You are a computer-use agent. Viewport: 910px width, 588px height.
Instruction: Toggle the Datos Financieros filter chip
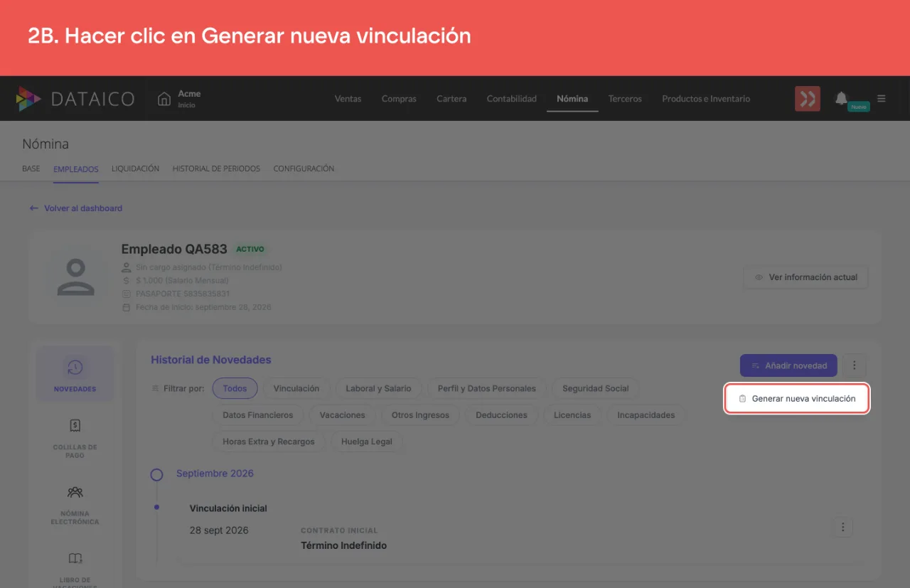(258, 415)
